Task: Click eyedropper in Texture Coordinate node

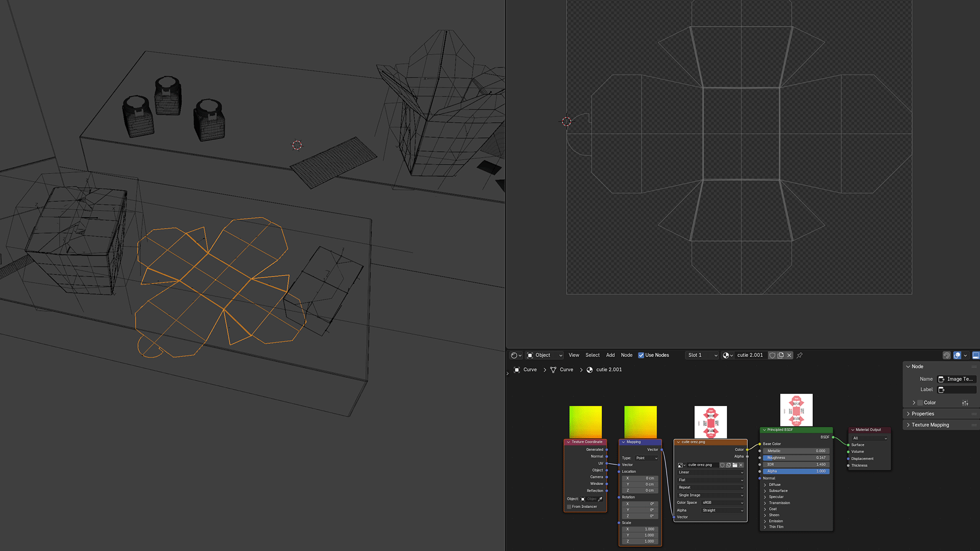Action: click(600, 499)
